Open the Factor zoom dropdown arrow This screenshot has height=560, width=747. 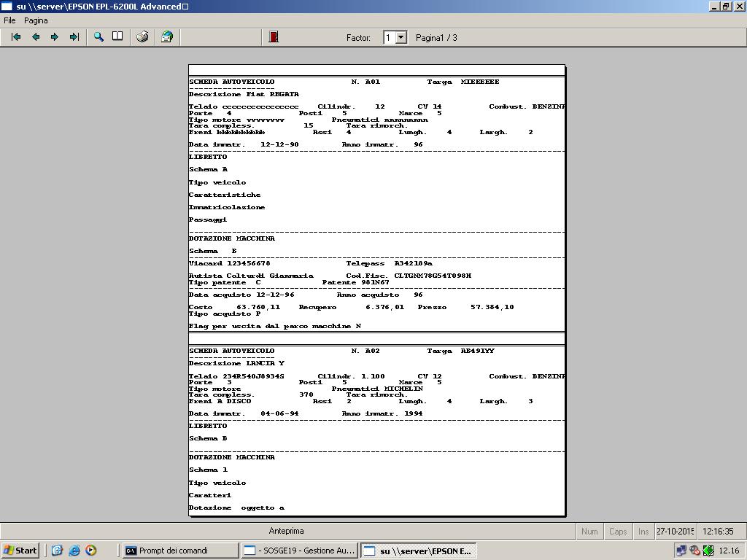pos(402,37)
